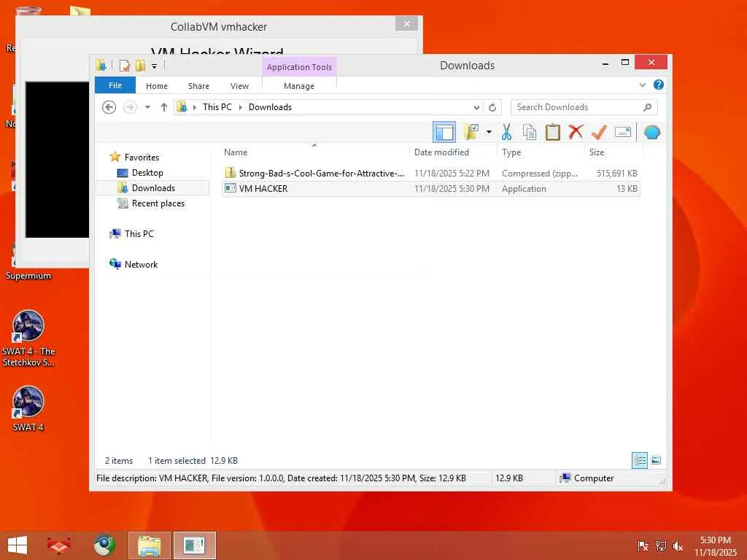
Task: Cut the selected file with scissors icon
Action: pyautogui.click(x=506, y=132)
